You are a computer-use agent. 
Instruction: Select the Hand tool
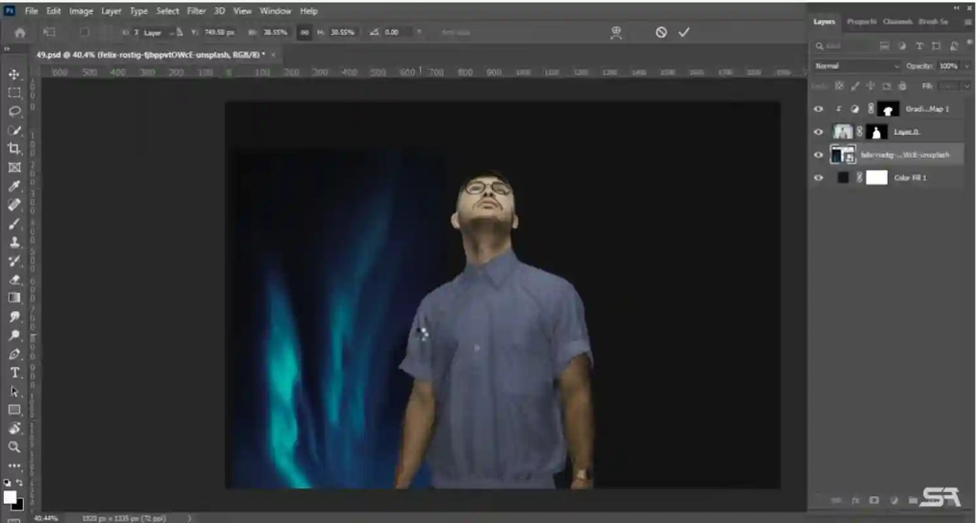(14, 429)
